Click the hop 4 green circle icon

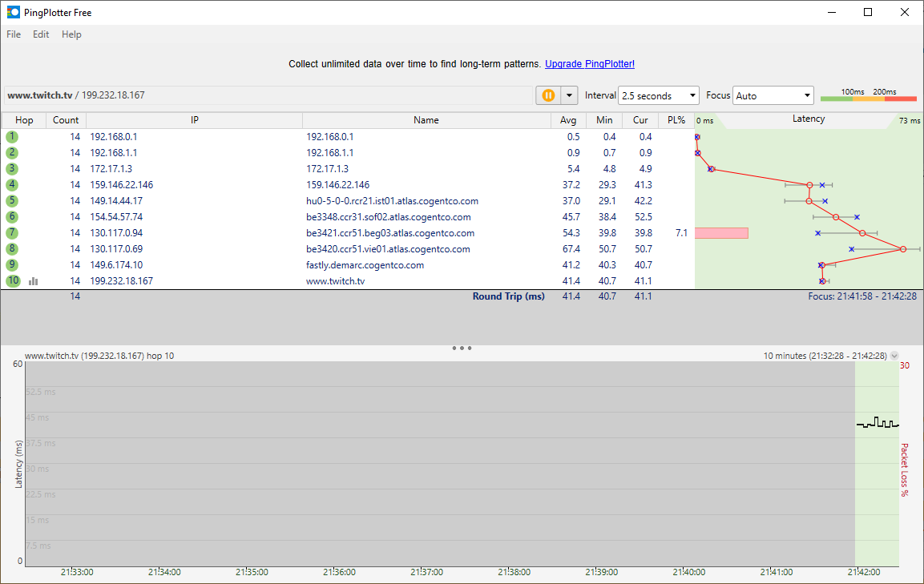[x=12, y=184]
